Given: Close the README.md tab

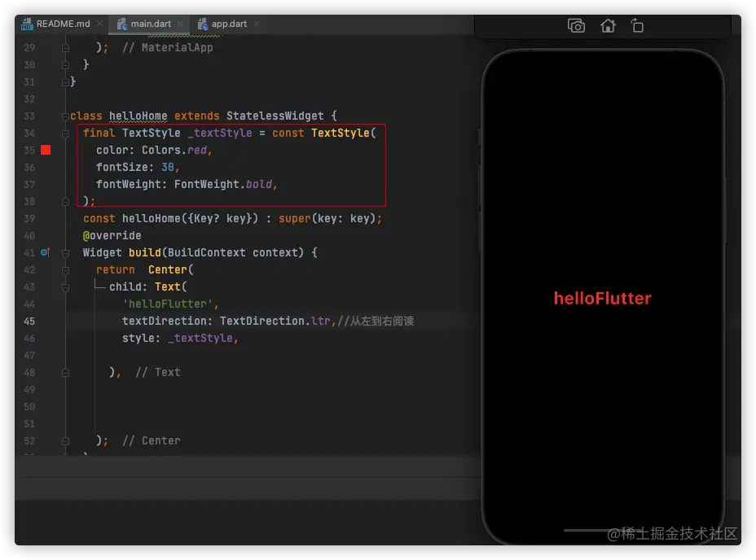Looking at the screenshot, I should (99, 23).
